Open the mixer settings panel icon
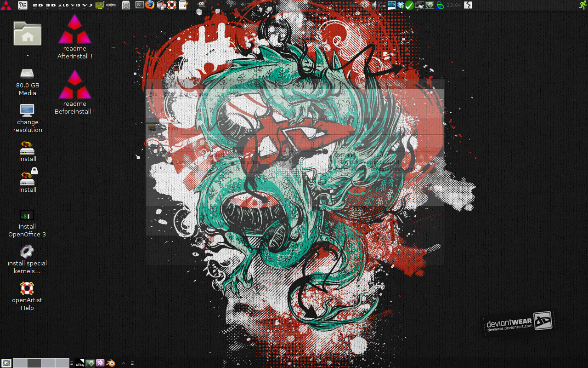Viewport: 588px width, 368px height. (x=23, y=5)
